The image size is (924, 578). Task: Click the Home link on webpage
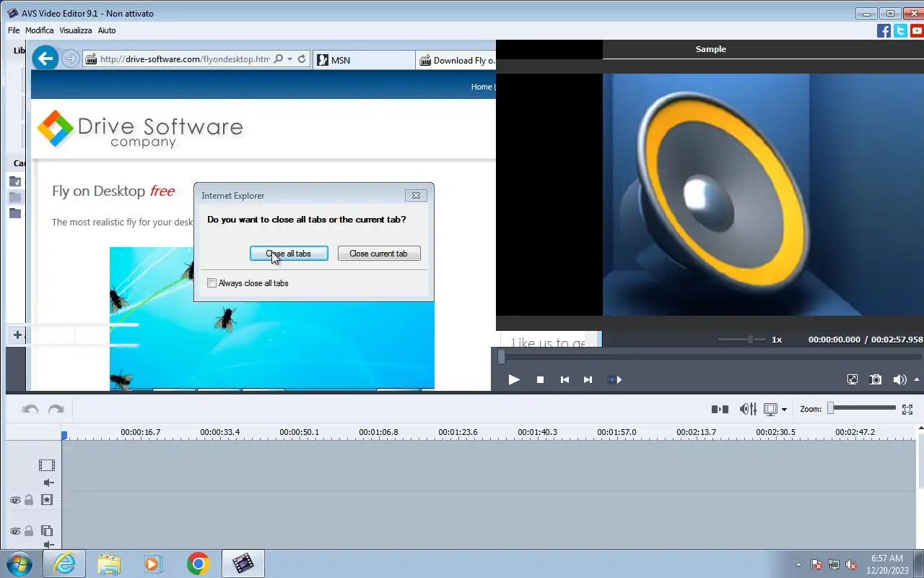click(481, 87)
